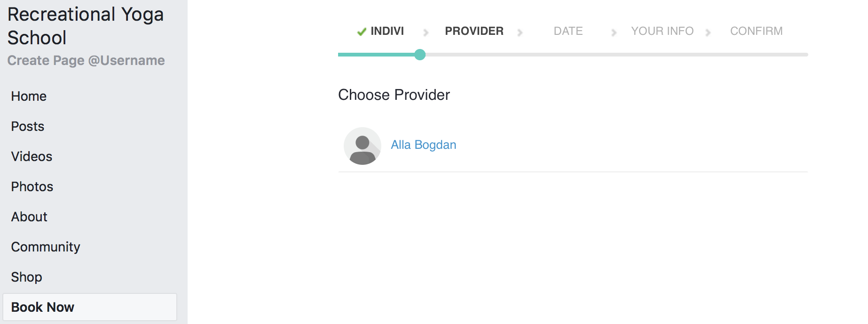The image size is (868, 324).
Task: Click the Book Now sidebar button
Action: 90,307
